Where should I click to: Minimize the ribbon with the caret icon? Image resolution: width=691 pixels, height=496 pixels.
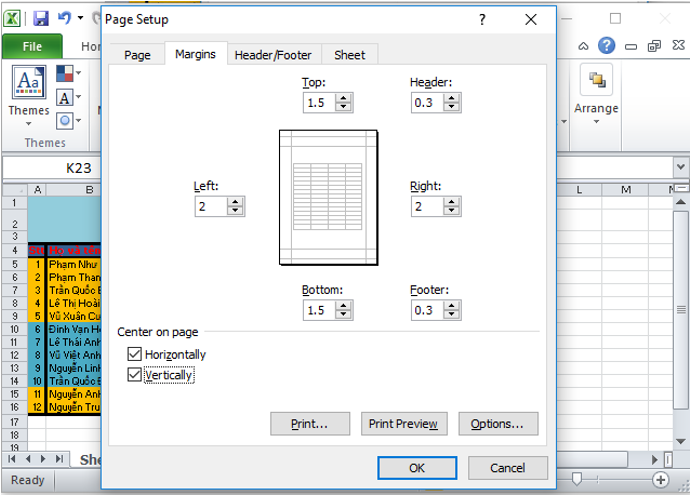pos(584,46)
